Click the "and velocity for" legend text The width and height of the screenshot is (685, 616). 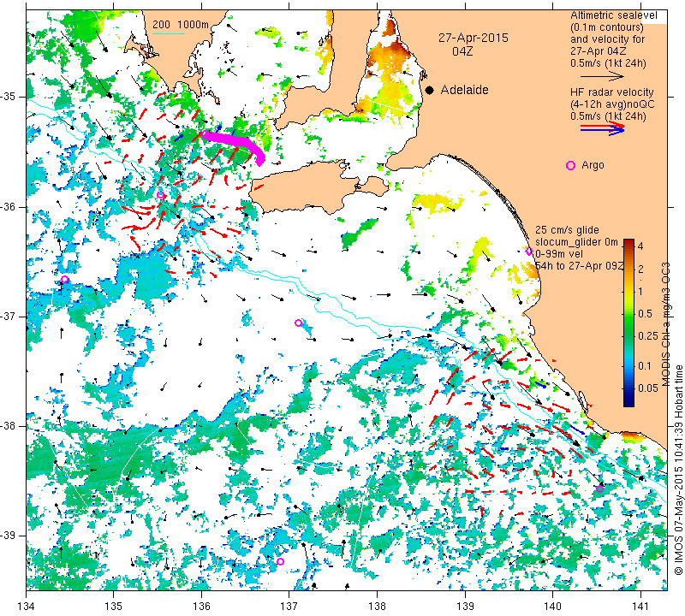point(608,38)
